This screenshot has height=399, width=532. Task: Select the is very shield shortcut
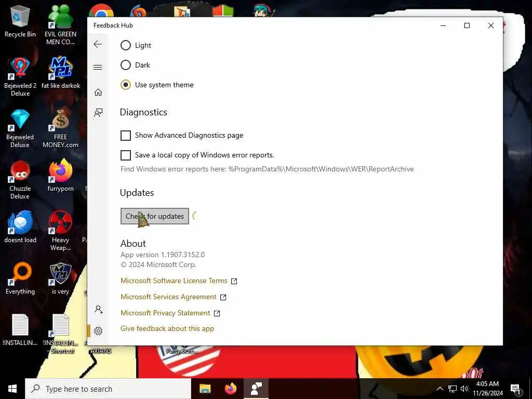(x=60, y=278)
